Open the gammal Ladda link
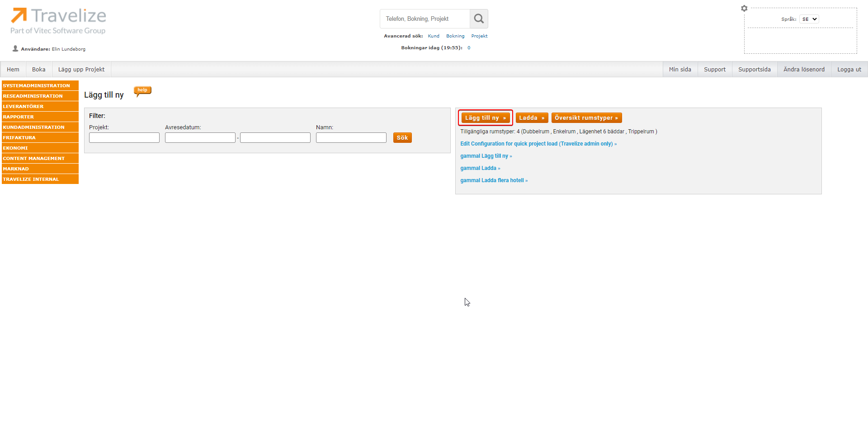The height and width of the screenshot is (438, 868). pos(480,168)
